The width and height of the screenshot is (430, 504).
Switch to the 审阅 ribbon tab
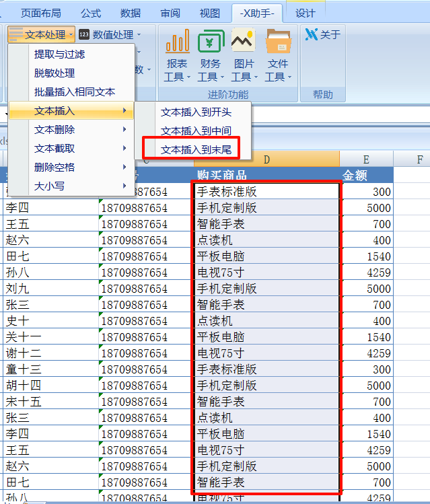coord(170,13)
